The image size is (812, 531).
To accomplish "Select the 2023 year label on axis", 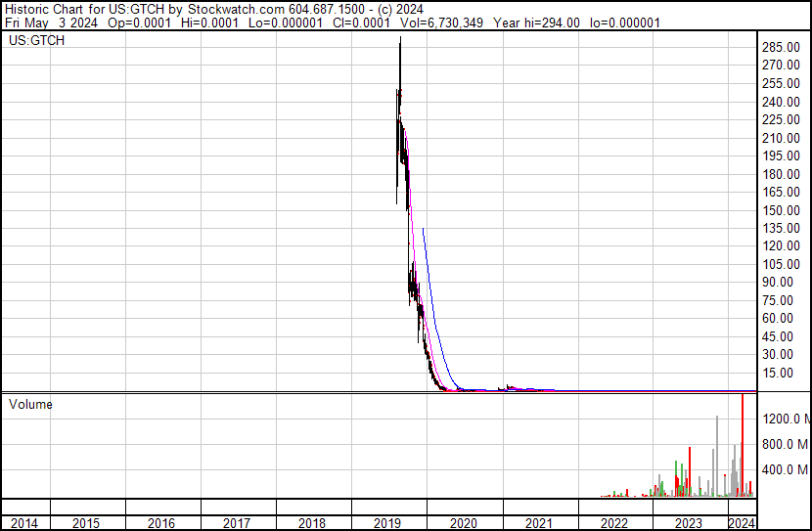I will point(689,523).
